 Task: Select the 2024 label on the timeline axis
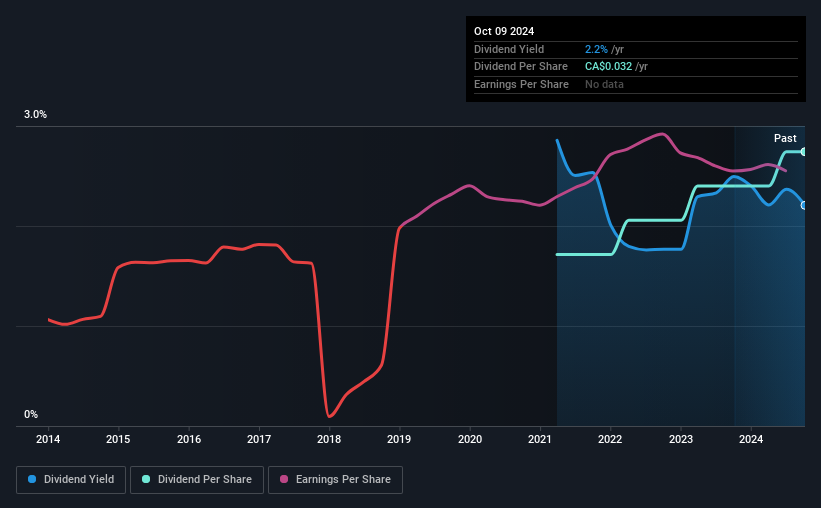coord(751,439)
